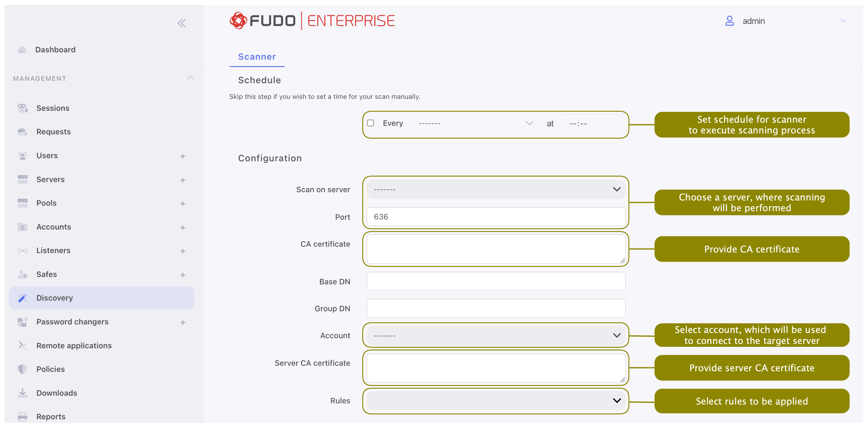Click the Password changers puzzle icon
Screen dimensions: 868x430
(x=23, y=322)
